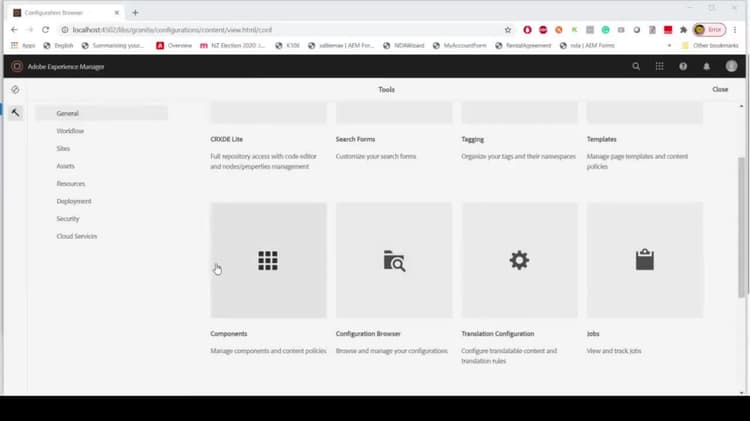Open the Apps bookmarks shortcut
This screenshot has height=421, width=750.
pyautogui.click(x=23, y=45)
